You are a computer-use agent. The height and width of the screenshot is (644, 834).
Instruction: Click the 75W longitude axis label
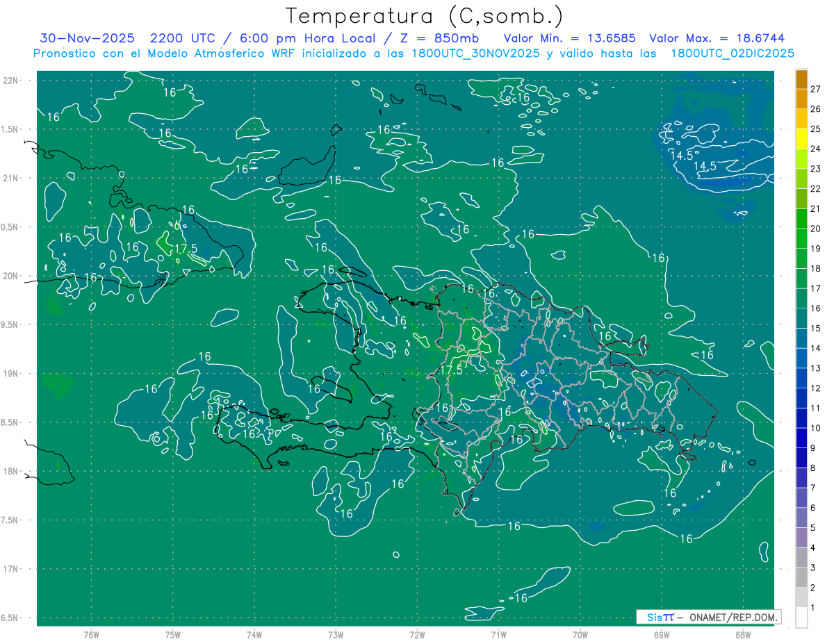point(172,634)
